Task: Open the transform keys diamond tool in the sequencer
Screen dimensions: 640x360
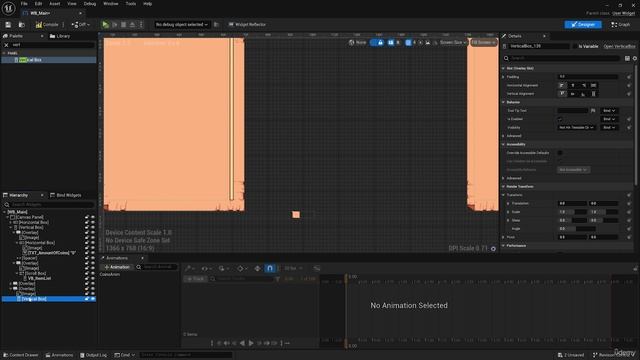Action: click(x=241, y=268)
